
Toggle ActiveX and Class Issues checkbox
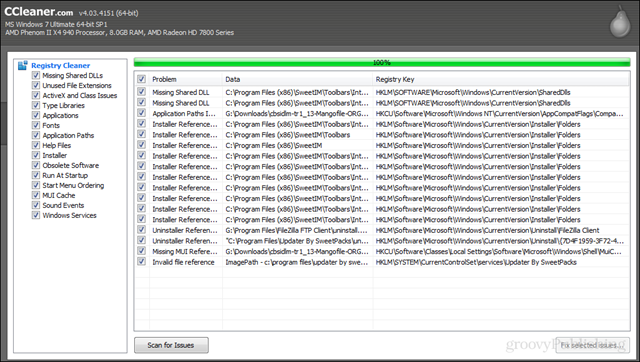36,95
